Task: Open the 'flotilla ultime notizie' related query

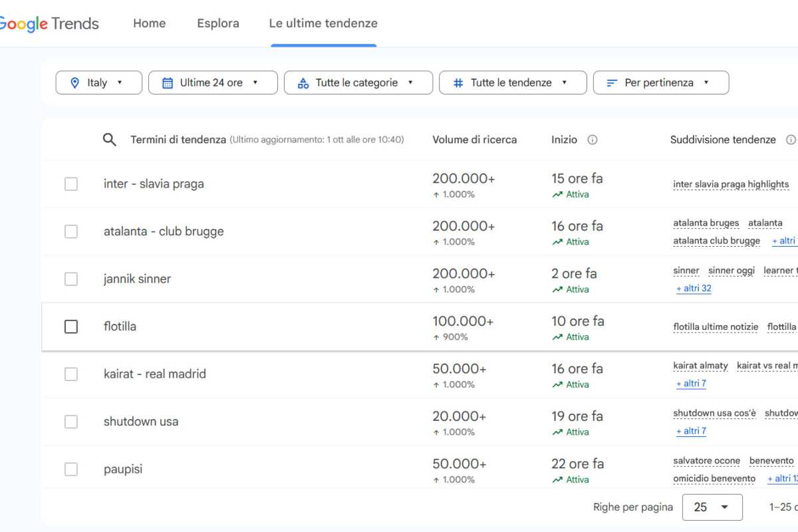Action: point(716,327)
